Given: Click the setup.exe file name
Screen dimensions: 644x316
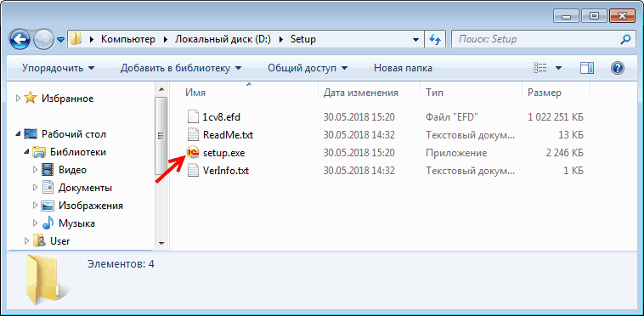Looking at the screenshot, I should pos(223,153).
